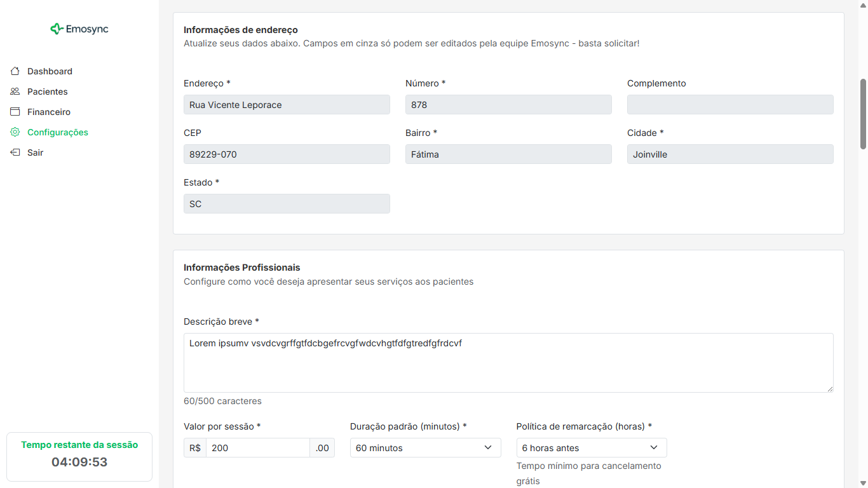
Task: Click the page vertical scrollbar thumb
Action: pos(863,114)
